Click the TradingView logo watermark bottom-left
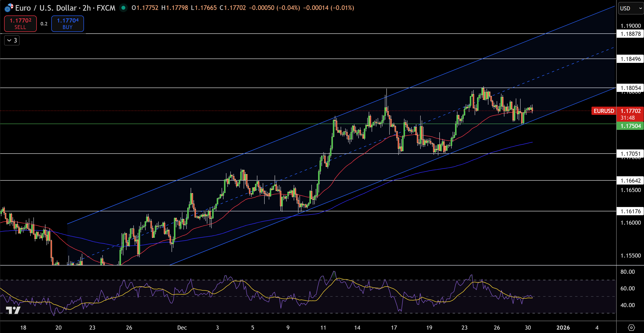Screen dimensions: 644x333 point(13,311)
